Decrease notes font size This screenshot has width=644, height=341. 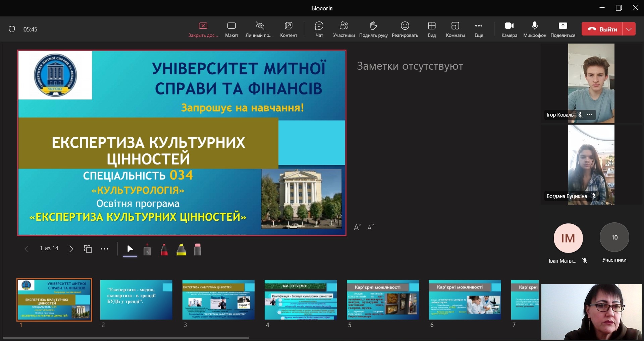(x=371, y=227)
